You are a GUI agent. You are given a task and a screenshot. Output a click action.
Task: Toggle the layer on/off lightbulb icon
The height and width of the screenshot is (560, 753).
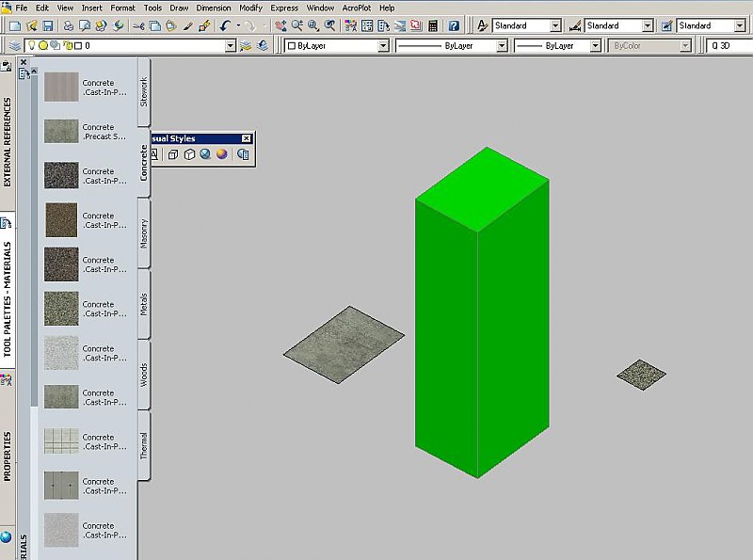(x=32, y=45)
